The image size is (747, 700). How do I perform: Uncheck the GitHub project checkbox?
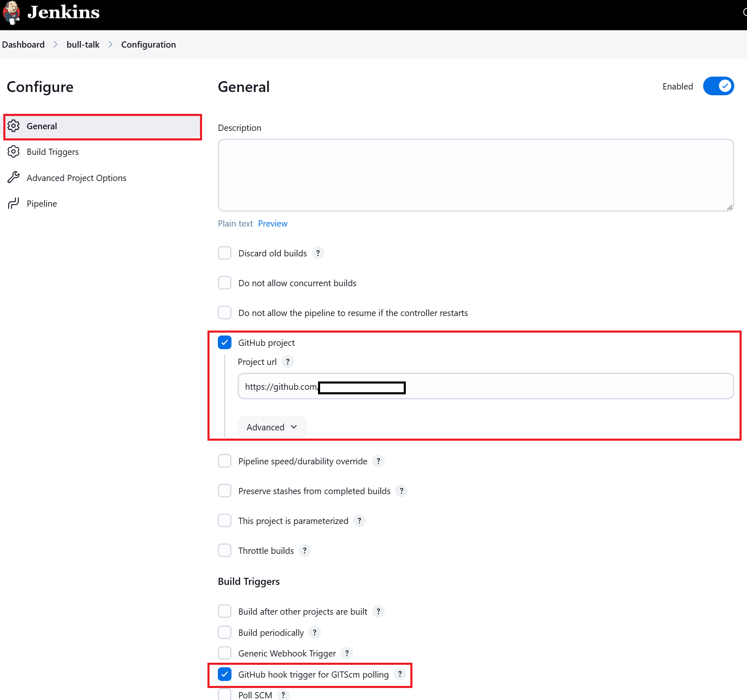point(224,343)
